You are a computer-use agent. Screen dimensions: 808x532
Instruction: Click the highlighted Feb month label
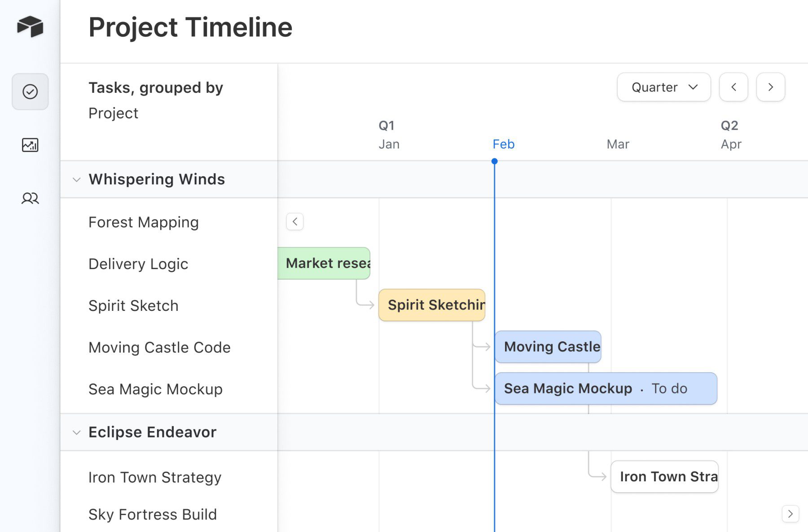coord(503,144)
